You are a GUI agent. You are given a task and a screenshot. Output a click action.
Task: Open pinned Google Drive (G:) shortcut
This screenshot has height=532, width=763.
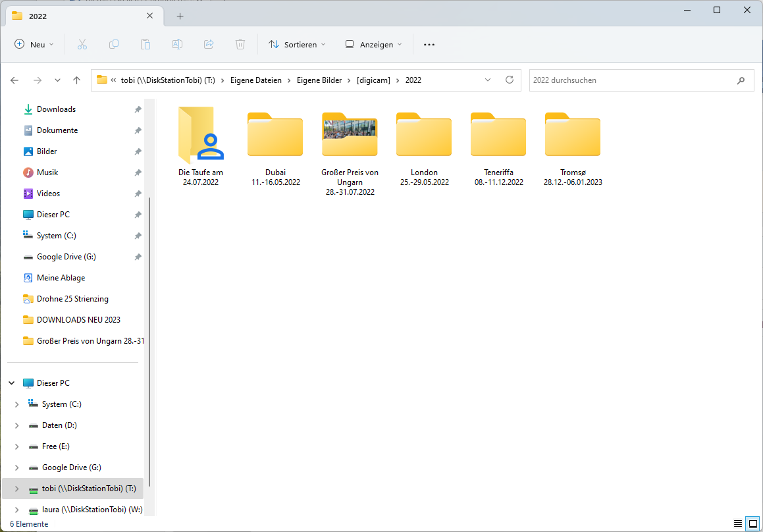click(x=66, y=257)
